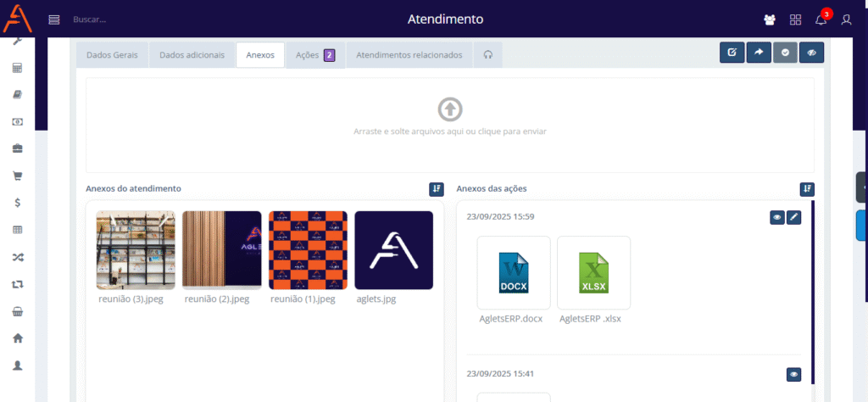Click the calculator icon in sidebar
This screenshot has width=868, height=402.
17,68
